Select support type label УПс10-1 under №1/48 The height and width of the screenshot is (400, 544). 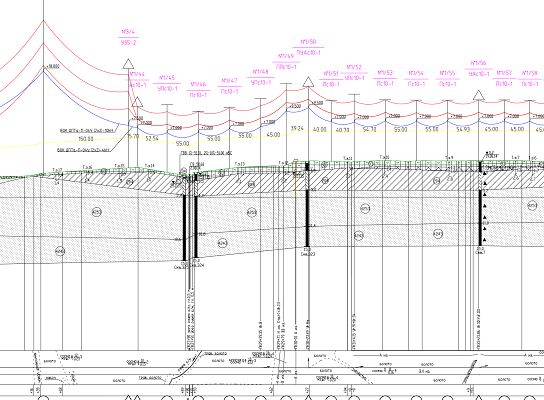point(261,83)
